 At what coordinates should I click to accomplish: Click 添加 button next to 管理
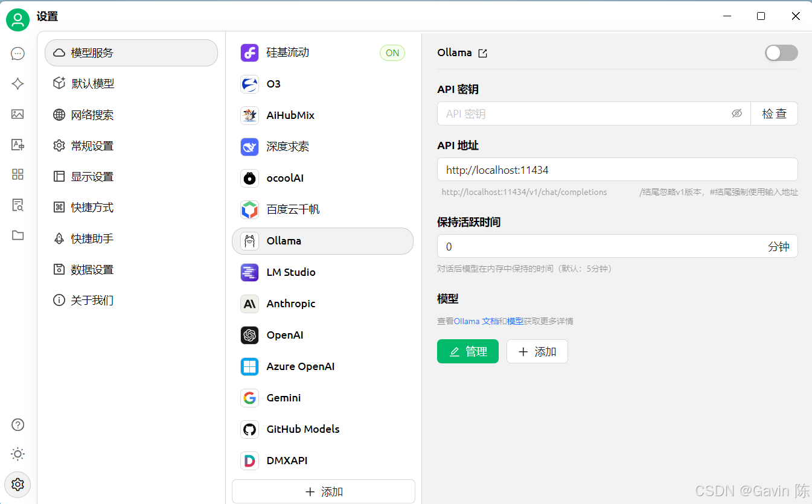pos(537,351)
